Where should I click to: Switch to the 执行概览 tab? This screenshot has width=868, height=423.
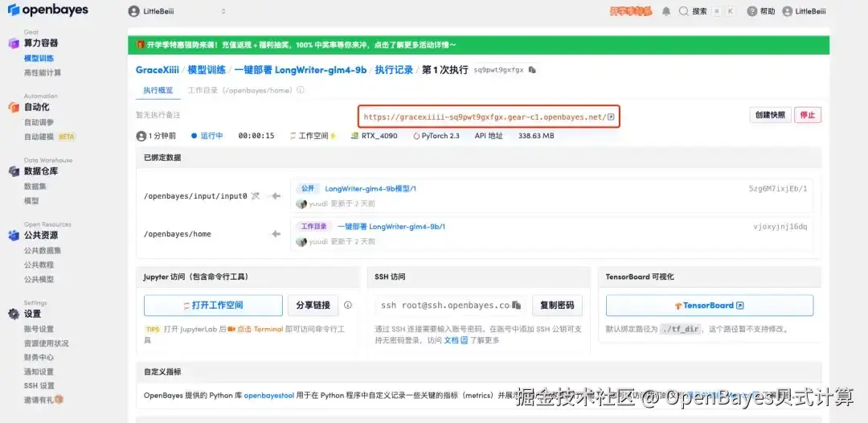point(158,90)
